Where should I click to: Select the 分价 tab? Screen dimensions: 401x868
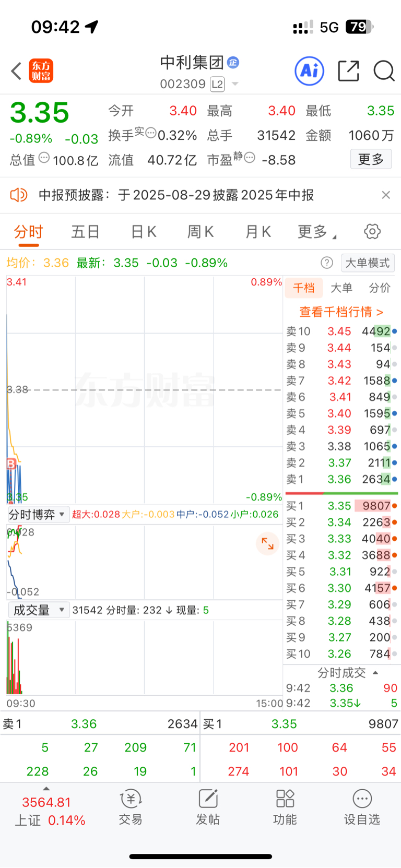pyautogui.click(x=380, y=288)
